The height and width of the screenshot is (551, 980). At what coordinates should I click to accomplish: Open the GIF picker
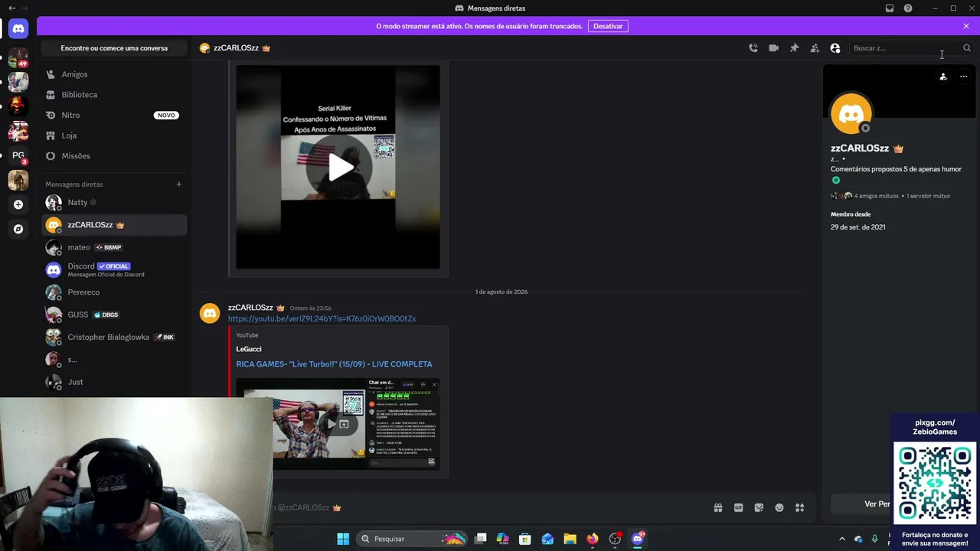pos(739,507)
